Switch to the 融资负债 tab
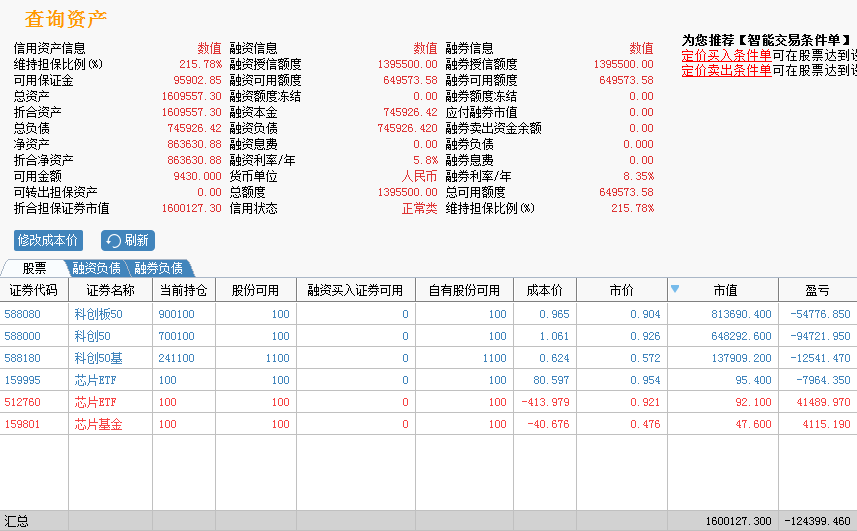Screen dimensions: 857x531 [x=96, y=268]
